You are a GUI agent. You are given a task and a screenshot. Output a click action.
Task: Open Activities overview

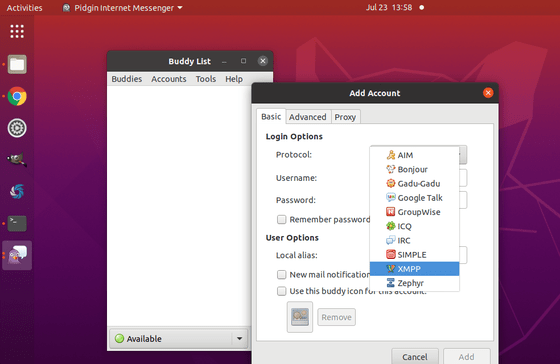pos(24,8)
